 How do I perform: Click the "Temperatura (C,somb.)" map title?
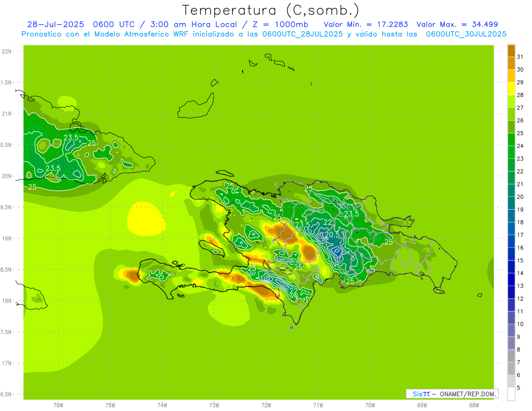[270, 11]
